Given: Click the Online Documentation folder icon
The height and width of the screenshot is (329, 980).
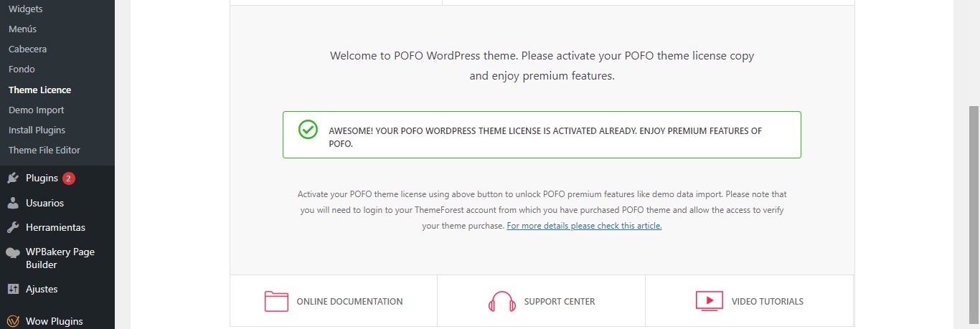Looking at the screenshot, I should [x=276, y=301].
